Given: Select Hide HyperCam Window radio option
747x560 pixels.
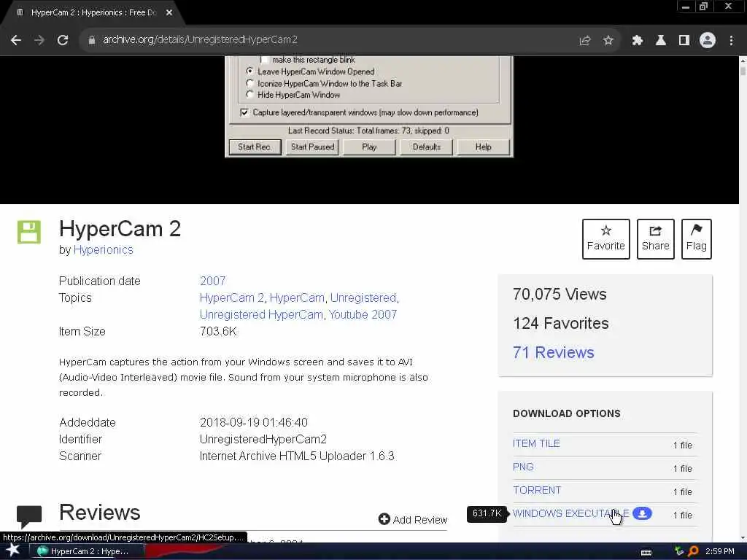Looking at the screenshot, I should click(x=249, y=94).
